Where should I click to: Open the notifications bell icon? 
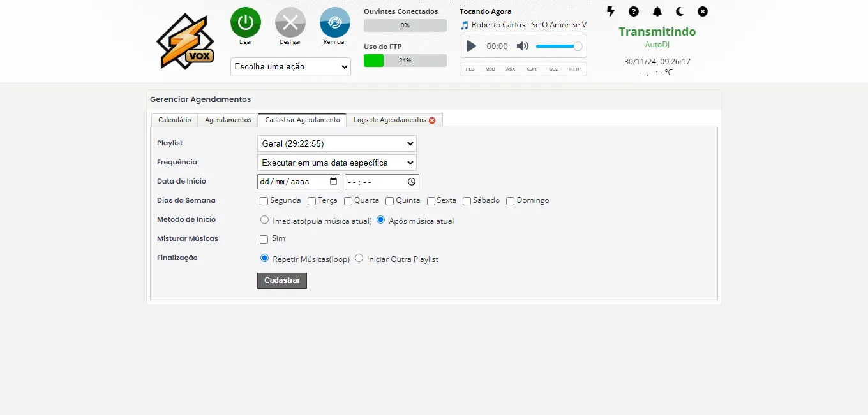click(x=657, y=11)
